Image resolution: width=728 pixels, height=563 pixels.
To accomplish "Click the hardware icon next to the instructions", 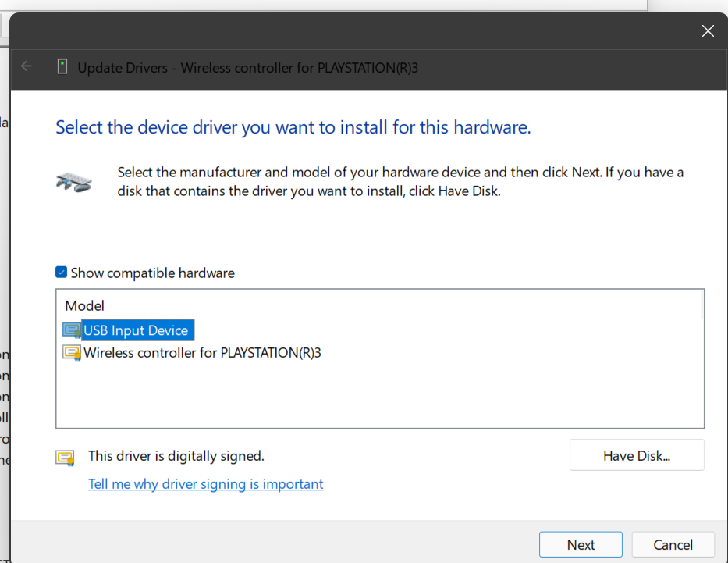I will 74,182.
